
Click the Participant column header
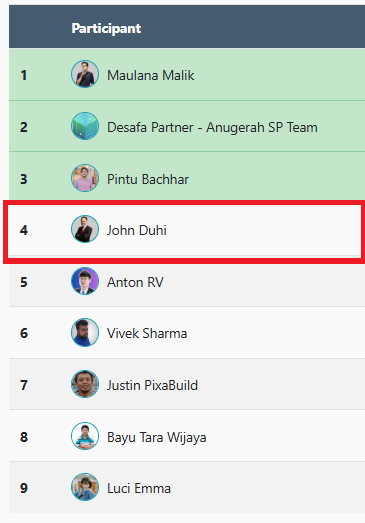pos(106,28)
